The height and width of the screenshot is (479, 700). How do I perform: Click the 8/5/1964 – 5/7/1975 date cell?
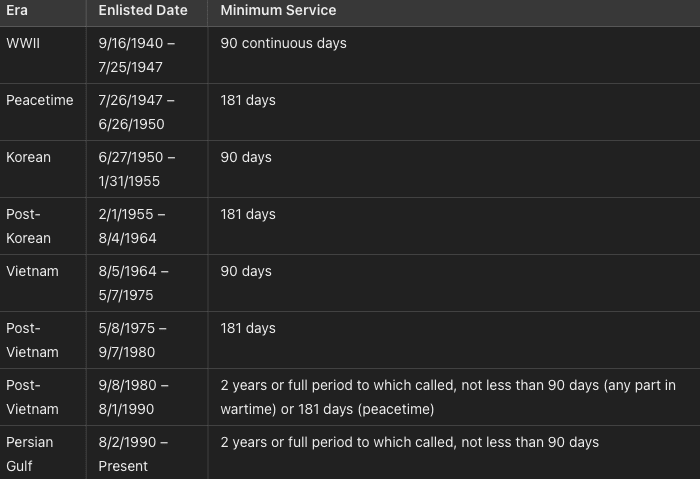(x=133, y=283)
